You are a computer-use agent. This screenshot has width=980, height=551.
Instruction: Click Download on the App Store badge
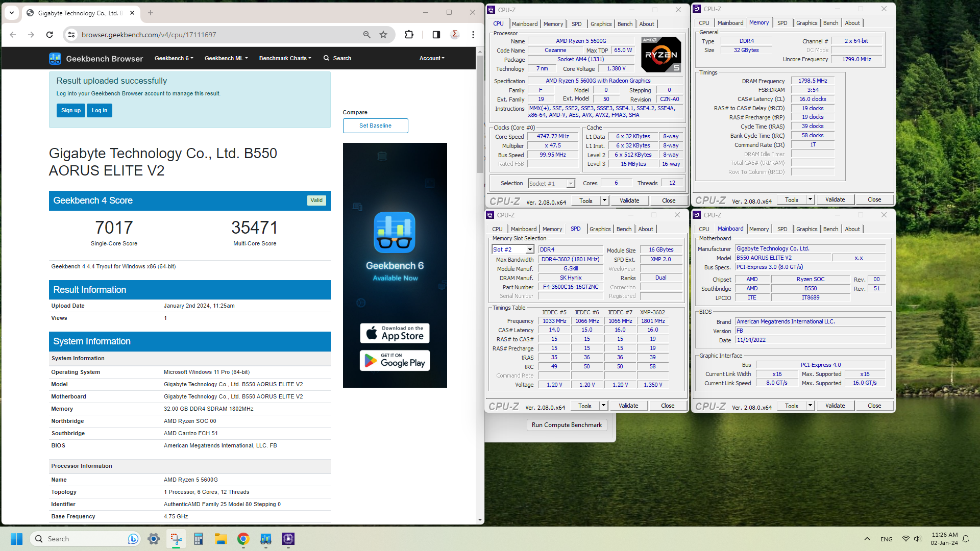pyautogui.click(x=395, y=333)
